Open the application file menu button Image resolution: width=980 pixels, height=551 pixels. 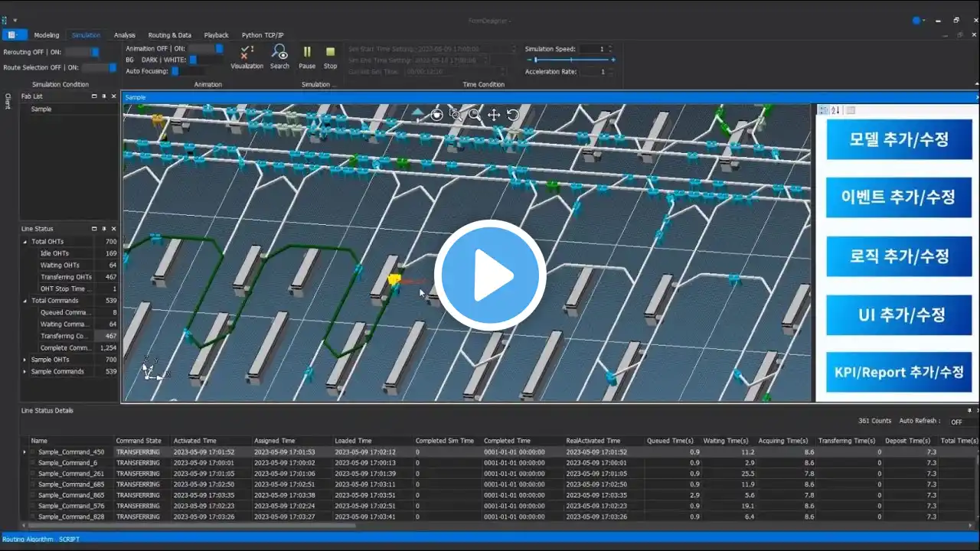[15, 34]
